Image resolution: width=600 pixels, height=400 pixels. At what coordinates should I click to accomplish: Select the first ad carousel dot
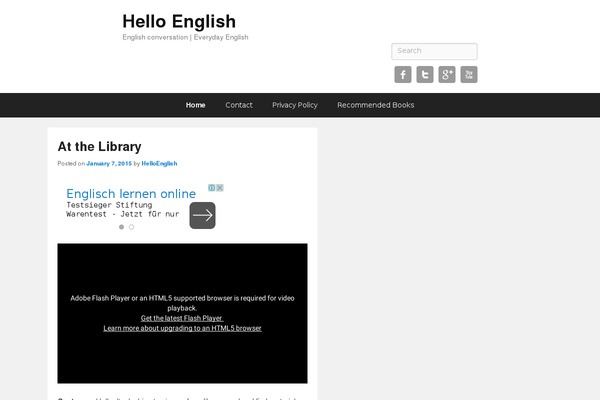click(121, 227)
